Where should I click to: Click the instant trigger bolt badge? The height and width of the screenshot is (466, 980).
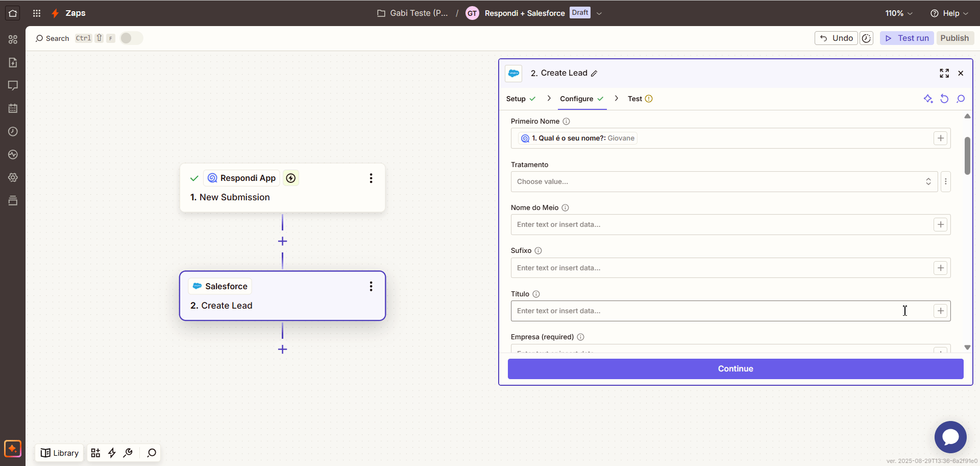(x=291, y=178)
